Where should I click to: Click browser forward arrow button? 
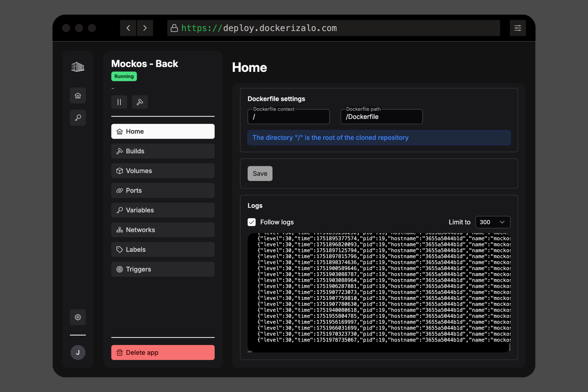pyautogui.click(x=145, y=28)
